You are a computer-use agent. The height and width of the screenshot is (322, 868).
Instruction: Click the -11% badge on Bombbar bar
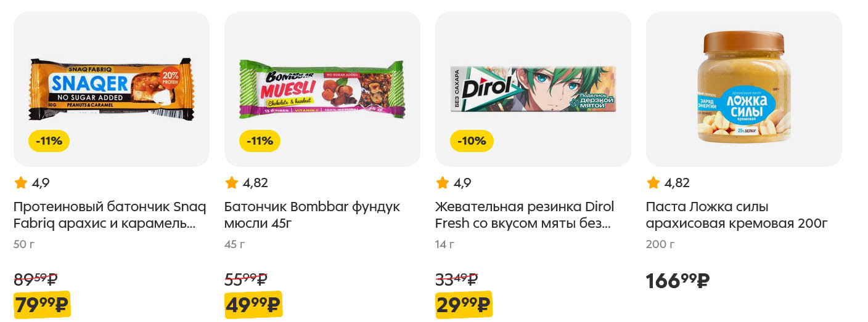pos(260,141)
